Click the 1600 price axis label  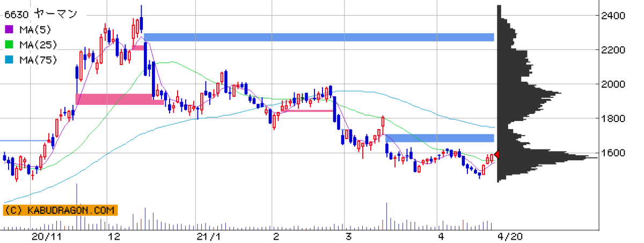[612, 153]
